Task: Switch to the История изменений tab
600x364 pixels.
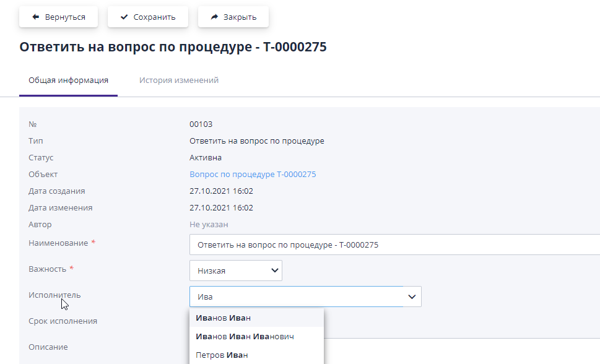Action: tap(179, 80)
